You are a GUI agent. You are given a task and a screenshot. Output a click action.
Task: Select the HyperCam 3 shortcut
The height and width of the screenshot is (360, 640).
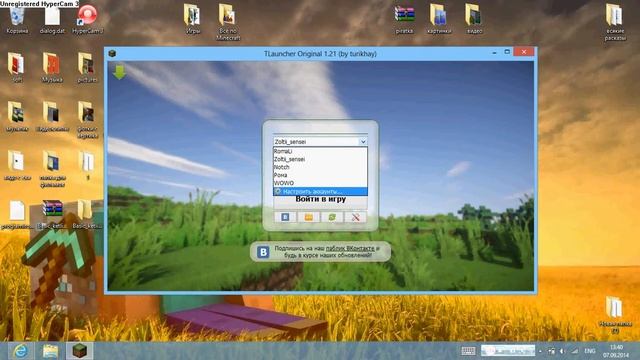coord(87,20)
